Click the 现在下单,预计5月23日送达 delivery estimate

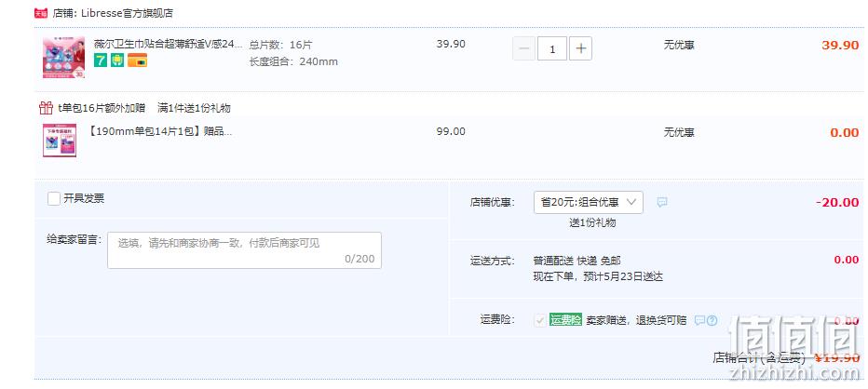(x=598, y=276)
